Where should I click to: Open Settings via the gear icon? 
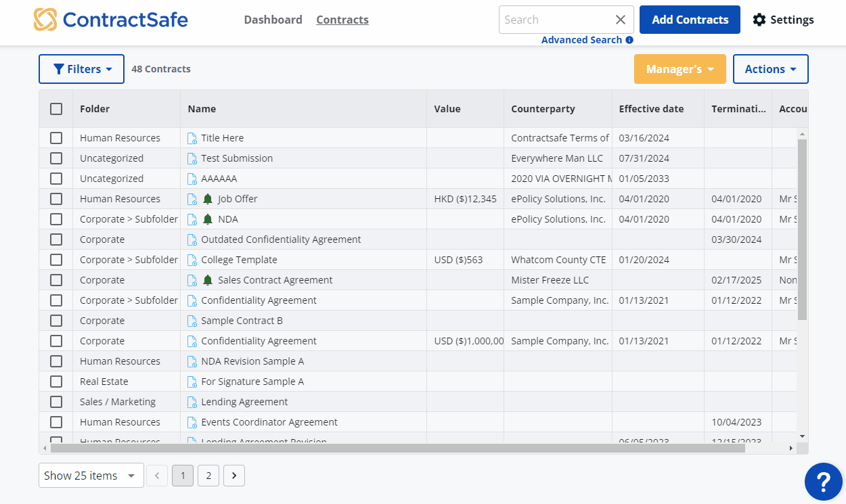[759, 20]
